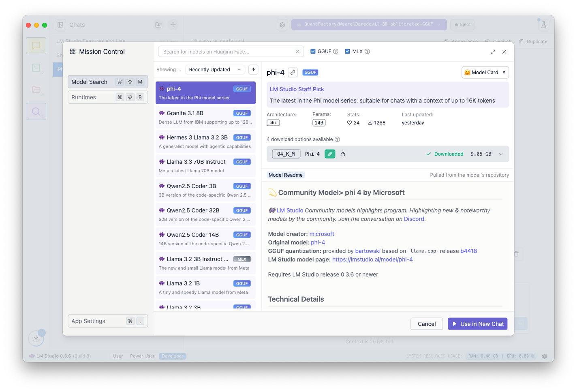Reverse the sort direction arrow
This screenshot has width=577, height=392.
click(x=253, y=70)
